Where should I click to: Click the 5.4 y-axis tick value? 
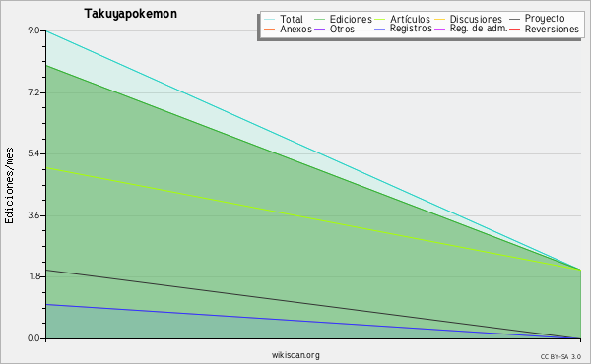pyautogui.click(x=33, y=153)
